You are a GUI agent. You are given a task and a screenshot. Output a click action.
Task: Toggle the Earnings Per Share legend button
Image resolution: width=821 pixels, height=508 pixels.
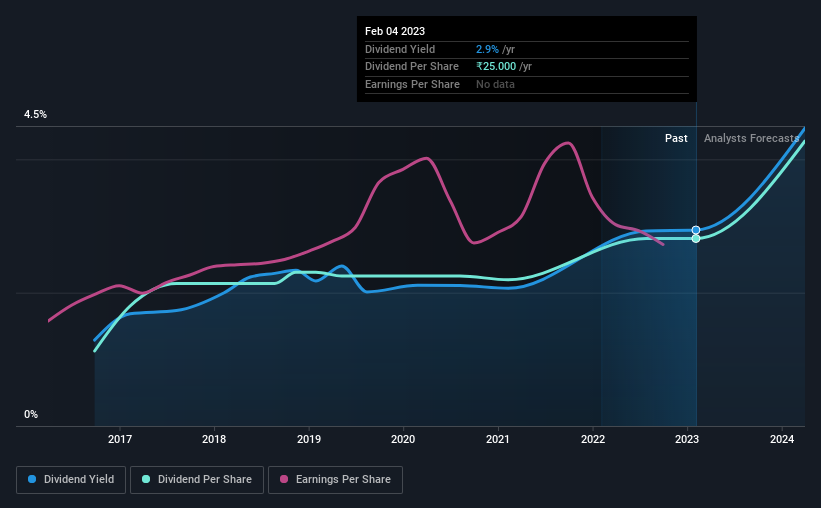tap(335, 480)
